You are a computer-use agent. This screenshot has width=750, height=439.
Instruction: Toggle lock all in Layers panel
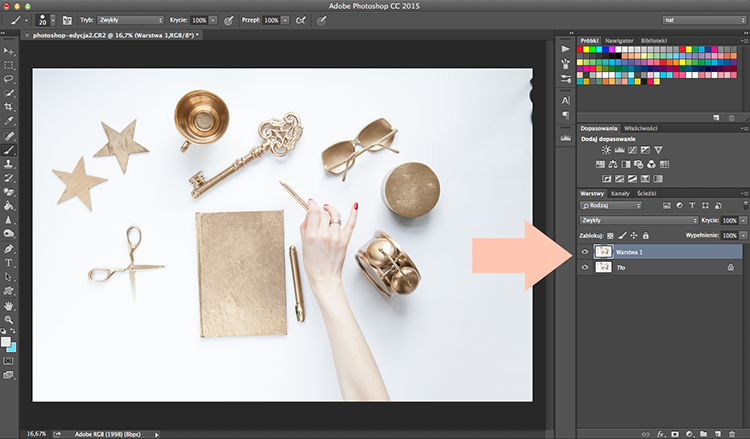(646, 235)
